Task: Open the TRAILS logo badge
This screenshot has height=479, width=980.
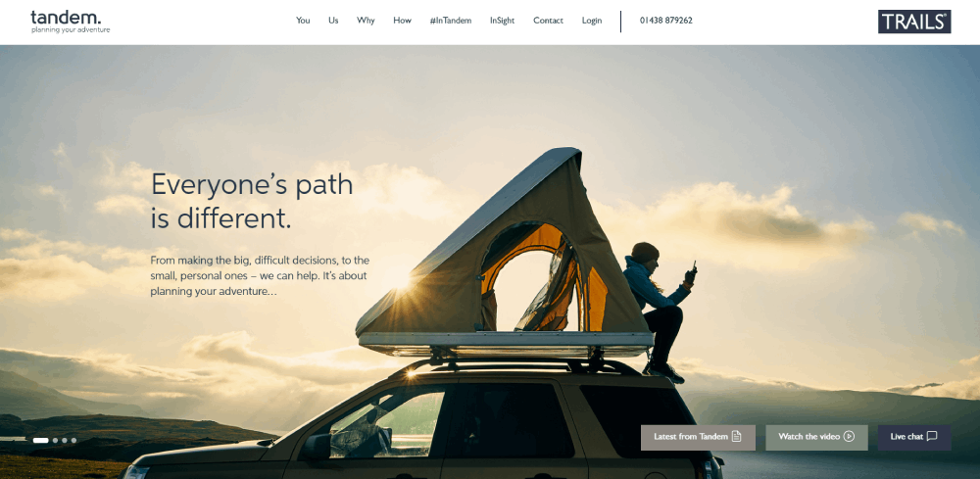Action: [914, 22]
